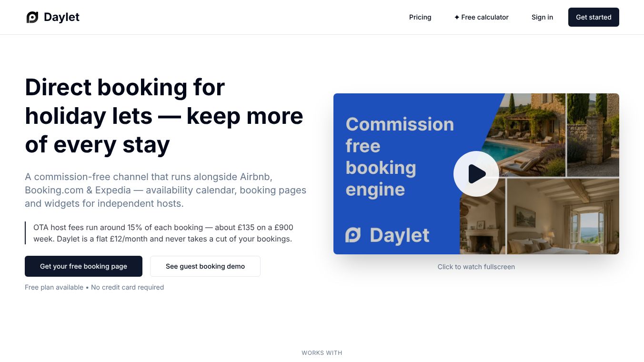Screen dimensions: 644x362
Task: Click the Daylet brand name in header
Action: 61,17
